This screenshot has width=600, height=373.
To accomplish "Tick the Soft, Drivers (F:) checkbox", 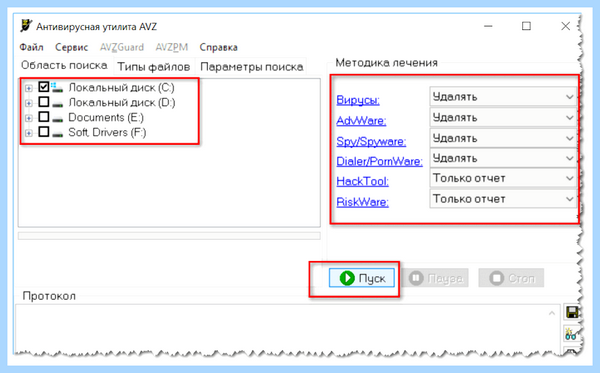I will [44, 132].
